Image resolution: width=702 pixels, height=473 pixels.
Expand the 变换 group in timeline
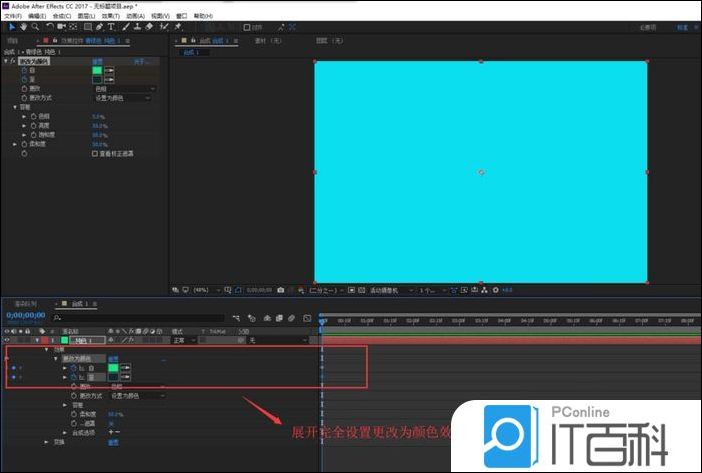coord(45,441)
